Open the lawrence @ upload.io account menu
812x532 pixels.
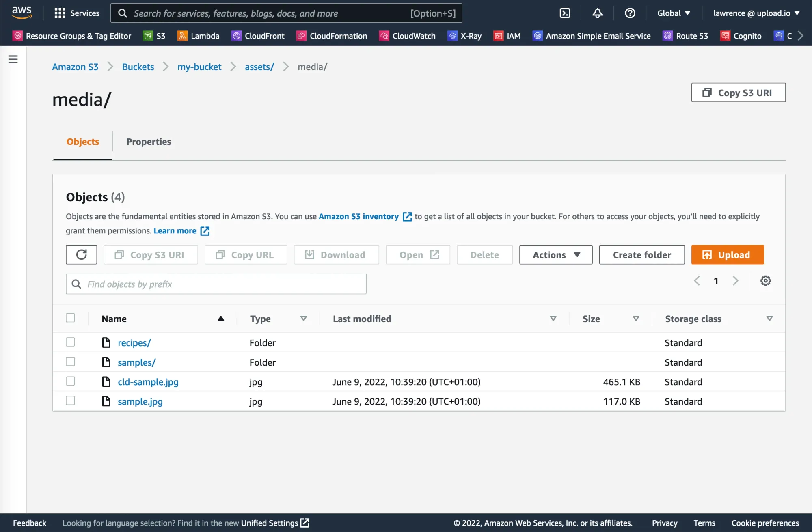756,13
